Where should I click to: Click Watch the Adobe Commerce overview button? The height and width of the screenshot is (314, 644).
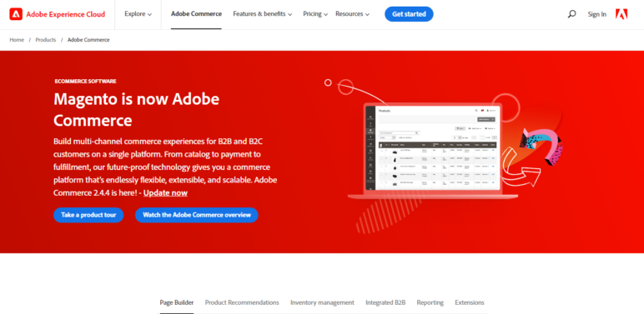[197, 215]
